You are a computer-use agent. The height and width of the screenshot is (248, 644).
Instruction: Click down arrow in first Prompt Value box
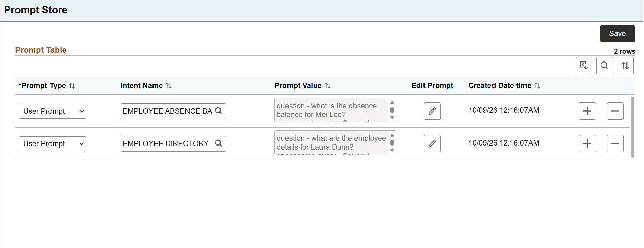(x=392, y=118)
